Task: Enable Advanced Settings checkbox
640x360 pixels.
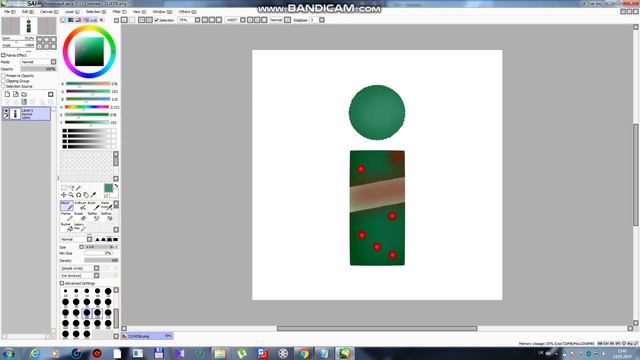Action: click(62, 283)
